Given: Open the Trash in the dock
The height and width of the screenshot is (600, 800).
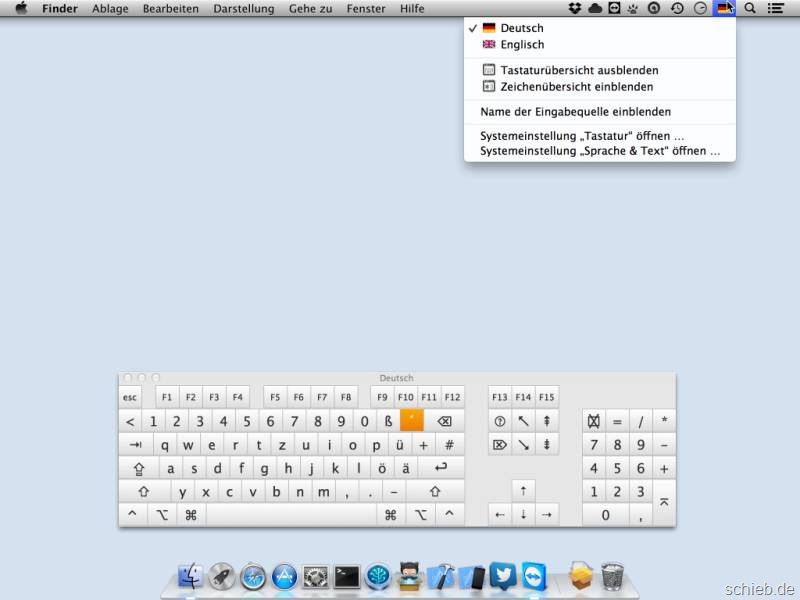Looking at the screenshot, I should click(614, 576).
